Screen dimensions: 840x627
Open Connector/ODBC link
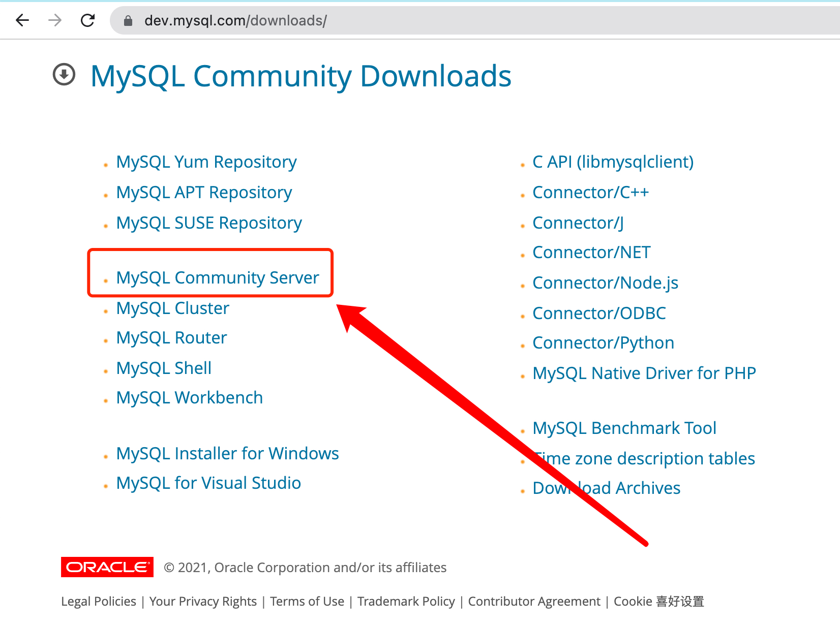[599, 313]
